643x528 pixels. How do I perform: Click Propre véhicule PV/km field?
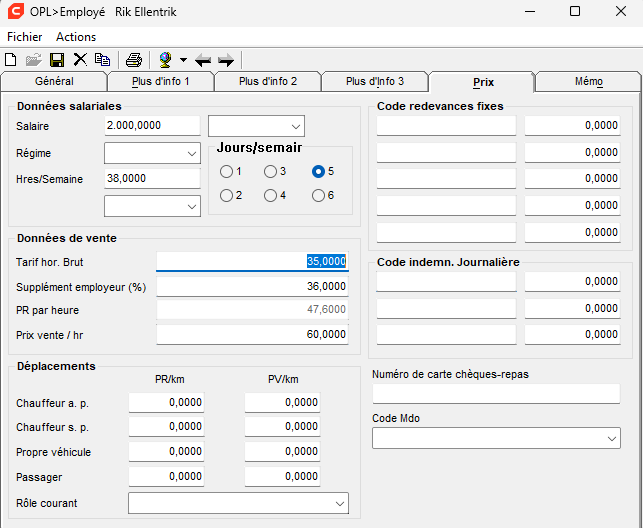[282, 452]
